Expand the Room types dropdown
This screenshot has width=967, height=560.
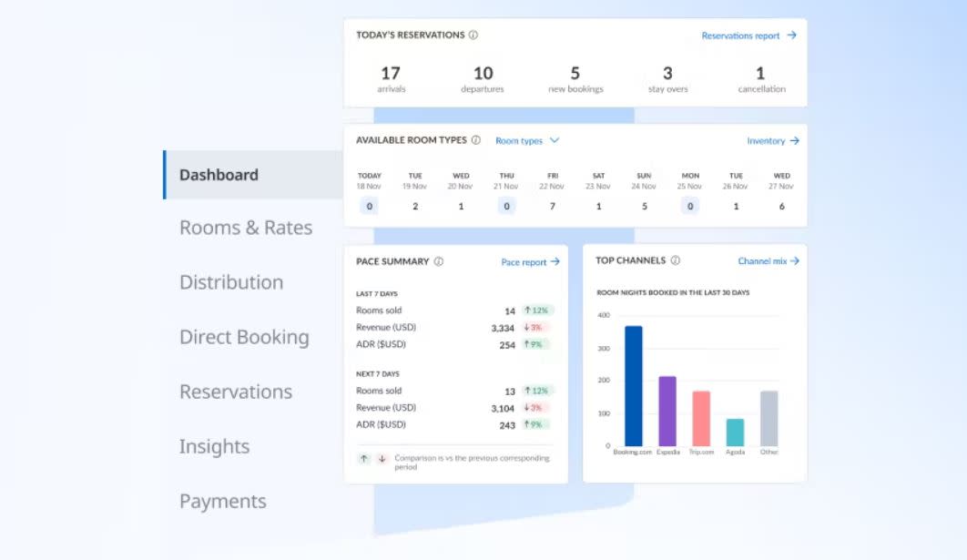[x=528, y=141]
